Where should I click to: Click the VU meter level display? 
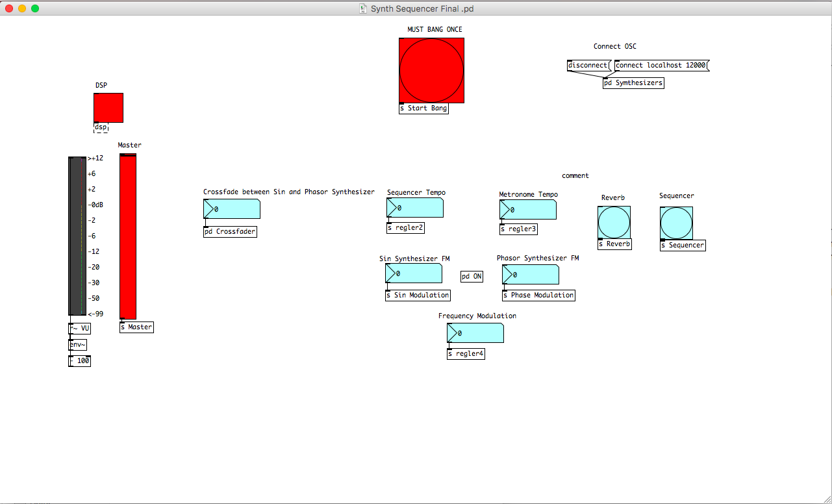pyautogui.click(x=77, y=236)
